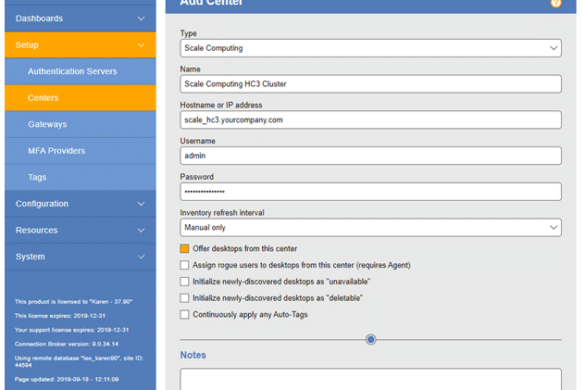Click the Connection Broker version text
The width and height of the screenshot is (585, 390).
coord(66,344)
